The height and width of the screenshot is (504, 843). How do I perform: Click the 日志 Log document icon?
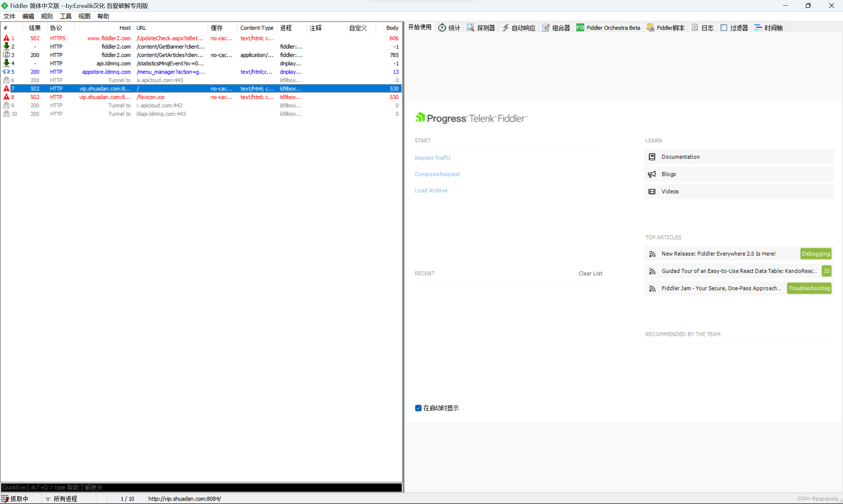695,28
